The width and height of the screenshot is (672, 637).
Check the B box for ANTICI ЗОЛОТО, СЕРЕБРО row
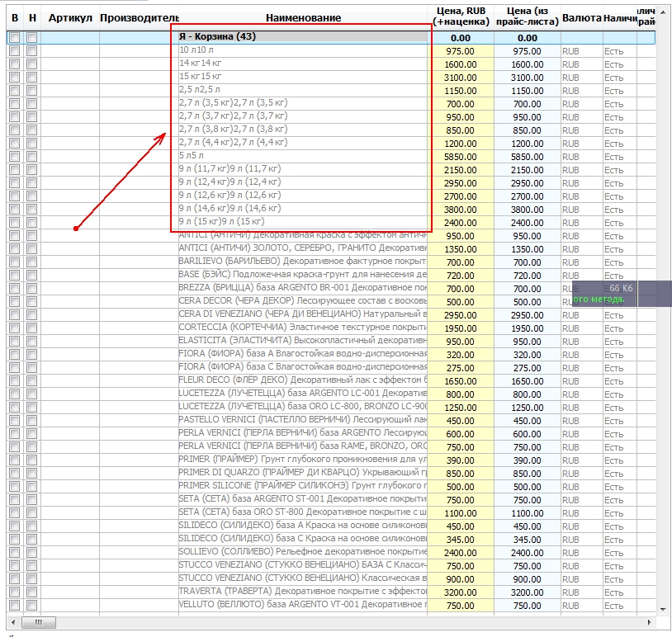pos(15,249)
